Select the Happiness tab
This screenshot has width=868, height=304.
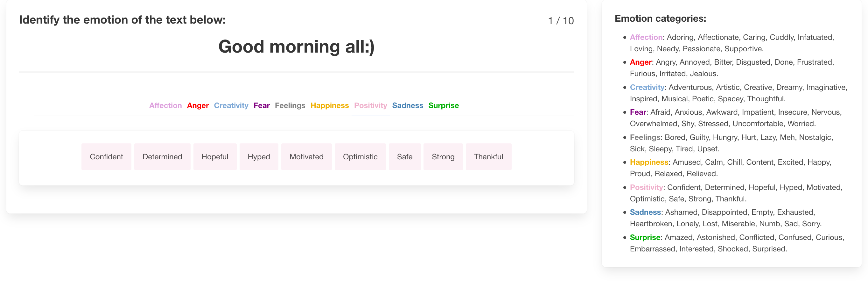point(329,105)
